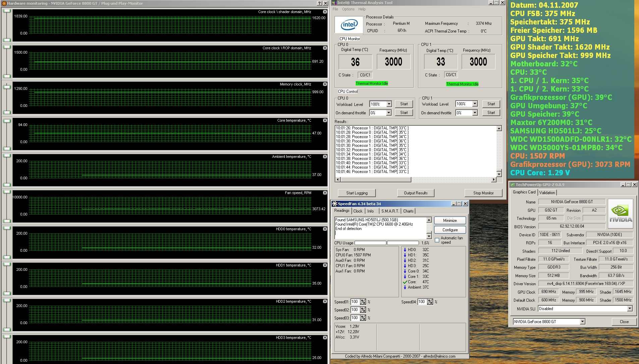Viewport: 639px width, 364px height.
Task: Click the Start Logging button
Action: (x=357, y=193)
